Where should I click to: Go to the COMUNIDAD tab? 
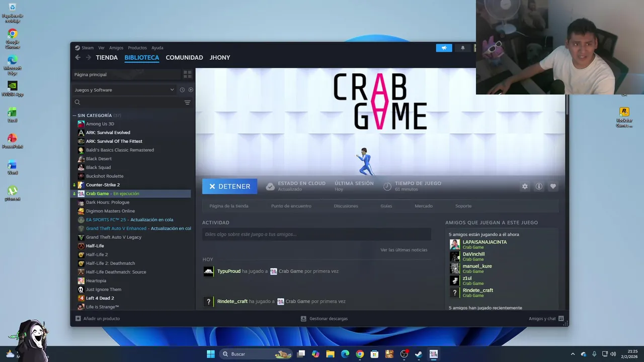[x=184, y=57]
